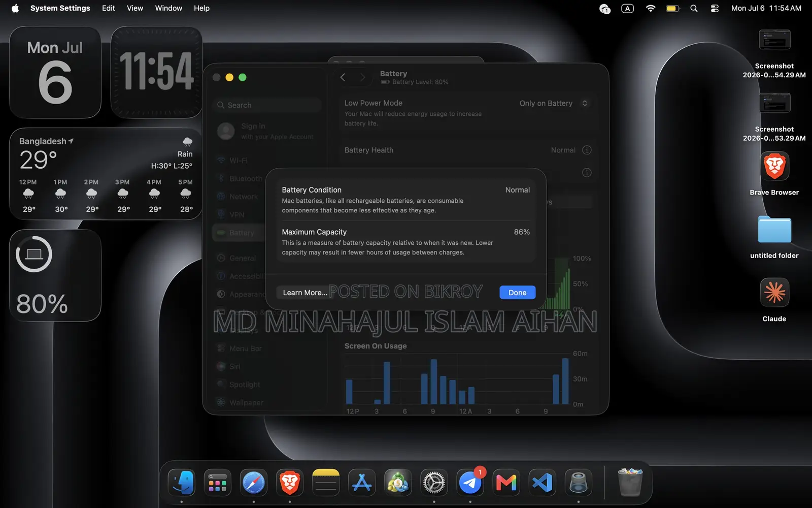Click the System Settings gear in Dock
Image resolution: width=812 pixels, height=508 pixels.
pyautogui.click(x=434, y=483)
